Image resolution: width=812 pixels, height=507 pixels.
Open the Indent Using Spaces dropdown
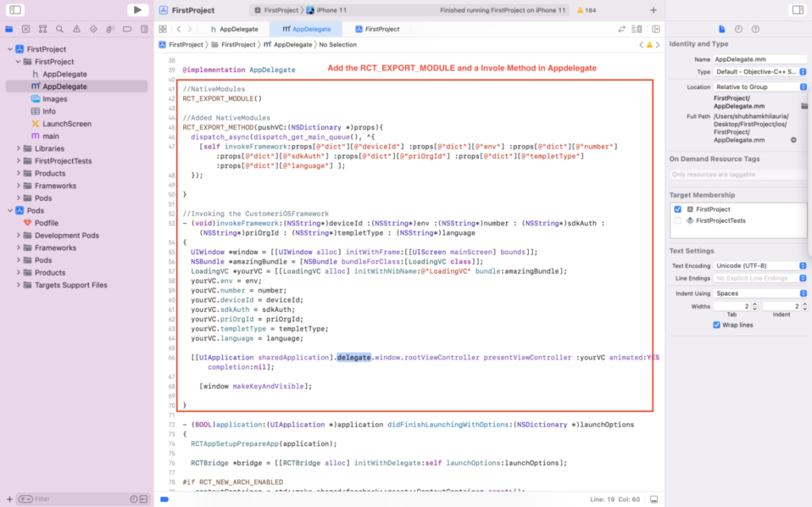point(760,294)
